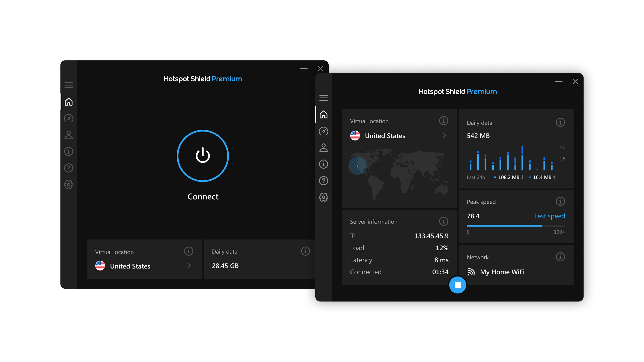Go to Home tab in left sidebar
Image resolution: width=644 pixels, height=362 pixels.
click(x=69, y=102)
